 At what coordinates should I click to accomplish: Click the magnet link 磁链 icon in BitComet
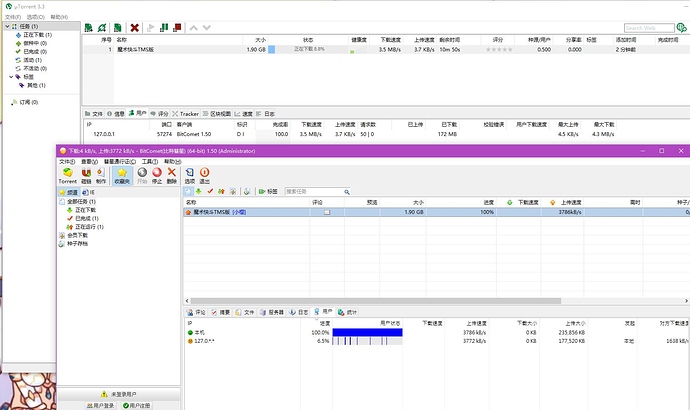coord(86,176)
